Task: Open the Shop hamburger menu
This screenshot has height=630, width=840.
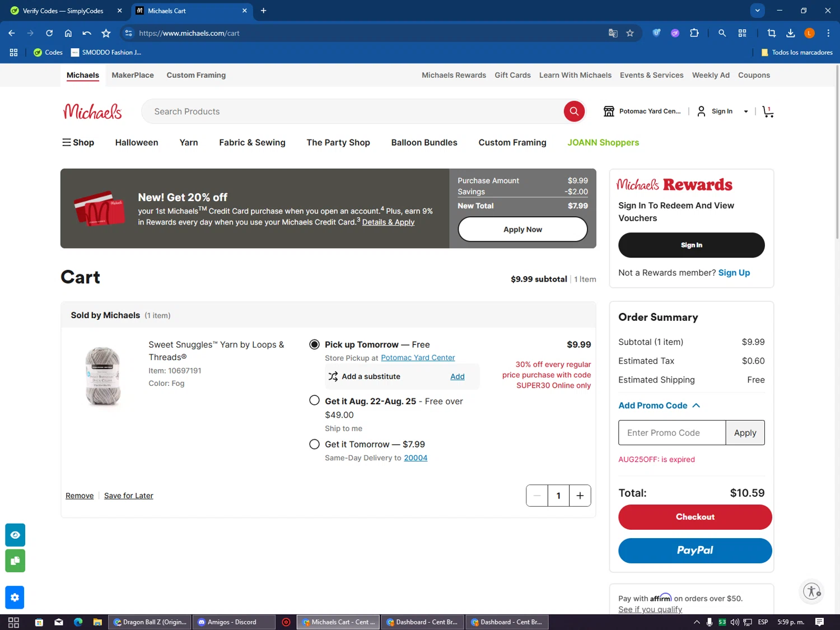Action: 78,142
